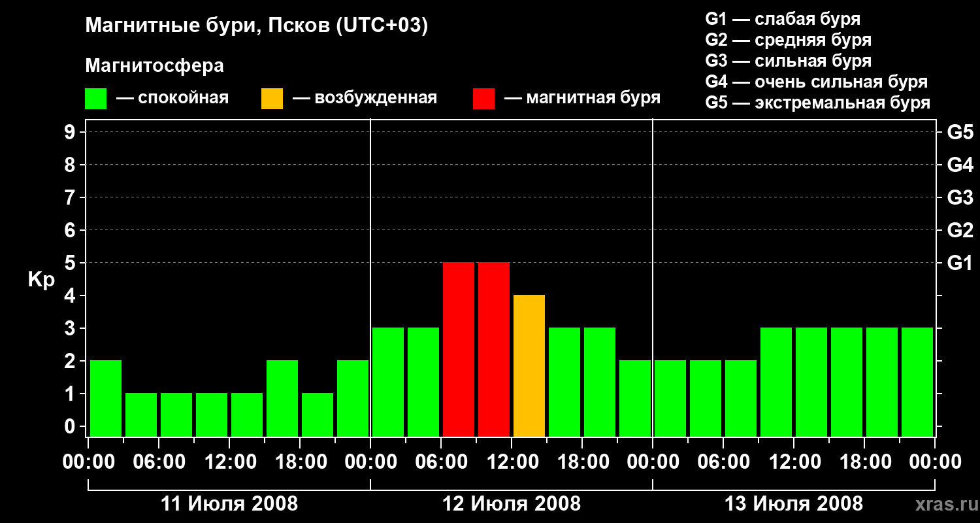The height and width of the screenshot is (523, 980).
Task: Click the '12:00' time label of 12 Июля
Action: coord(512,462)
